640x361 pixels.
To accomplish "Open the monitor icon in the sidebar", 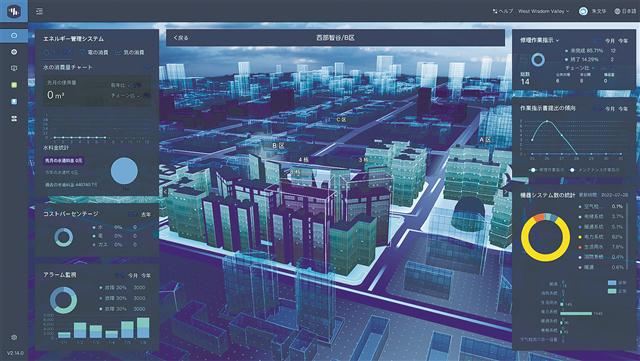I will pyautogui.click(x=14, y=68).
